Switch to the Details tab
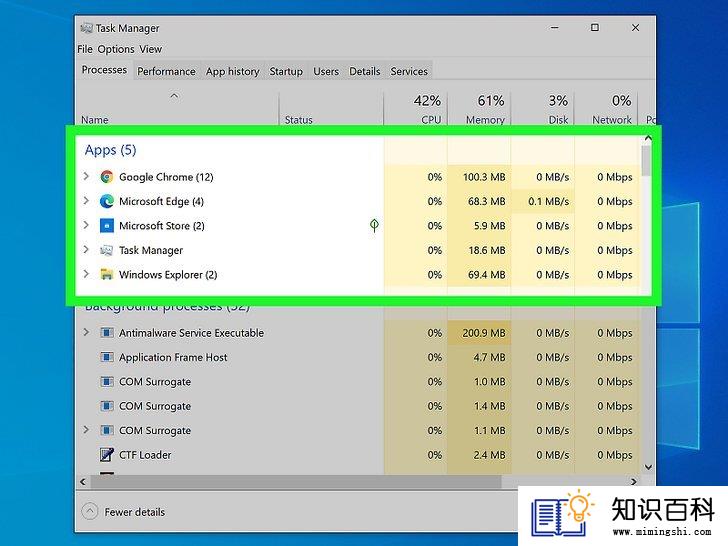This screenshot has width=728, height=546. (364, 71)
